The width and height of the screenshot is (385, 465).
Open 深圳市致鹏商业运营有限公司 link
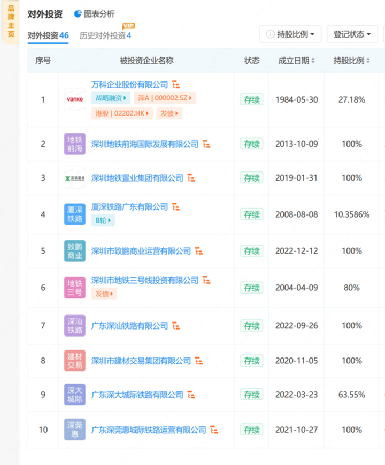[x=141, y=251]
